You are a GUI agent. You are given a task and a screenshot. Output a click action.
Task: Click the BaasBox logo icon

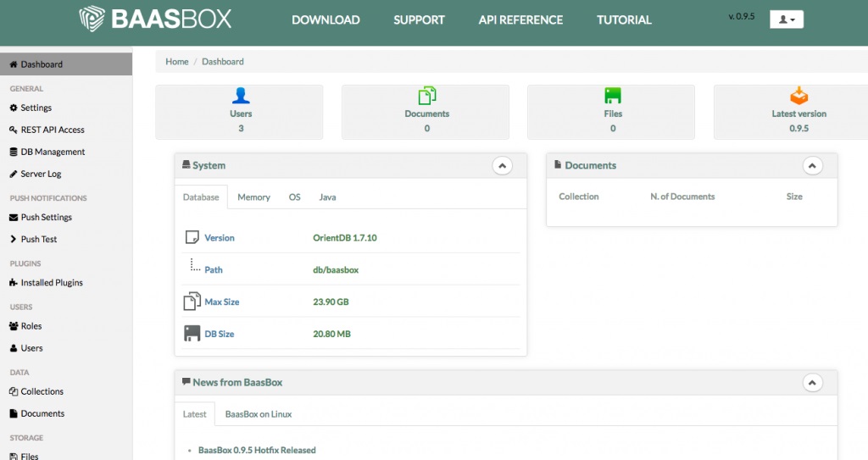[92, 19]
